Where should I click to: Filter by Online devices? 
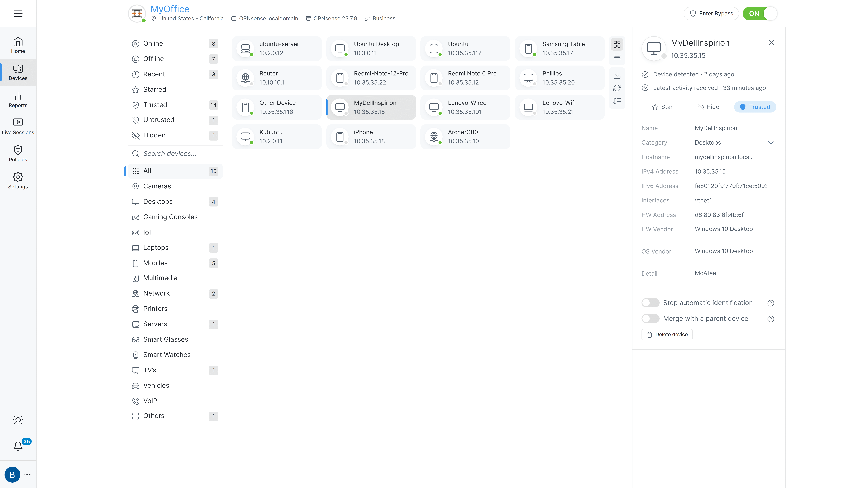pyautogui.click(x=175, y=43)
